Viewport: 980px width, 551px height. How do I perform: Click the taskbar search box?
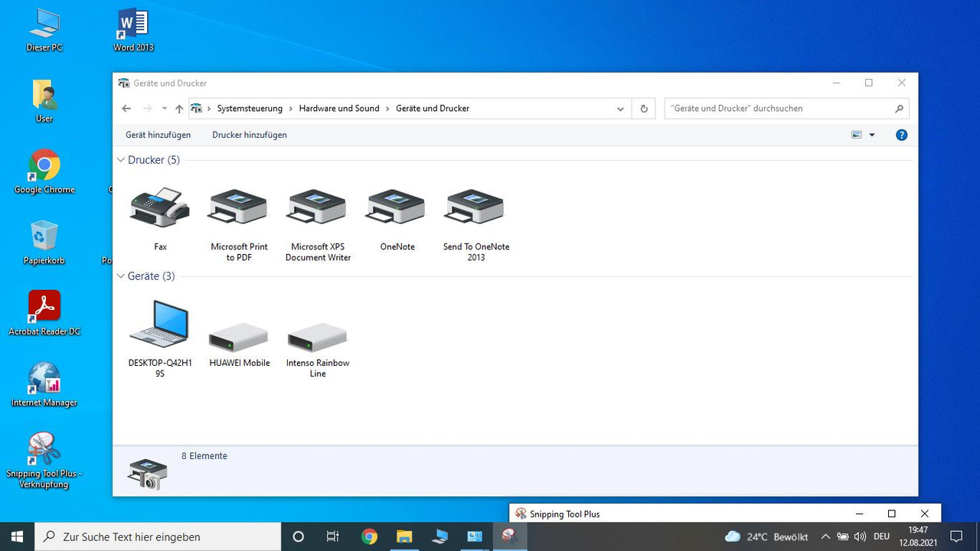(x=158, y=536)
